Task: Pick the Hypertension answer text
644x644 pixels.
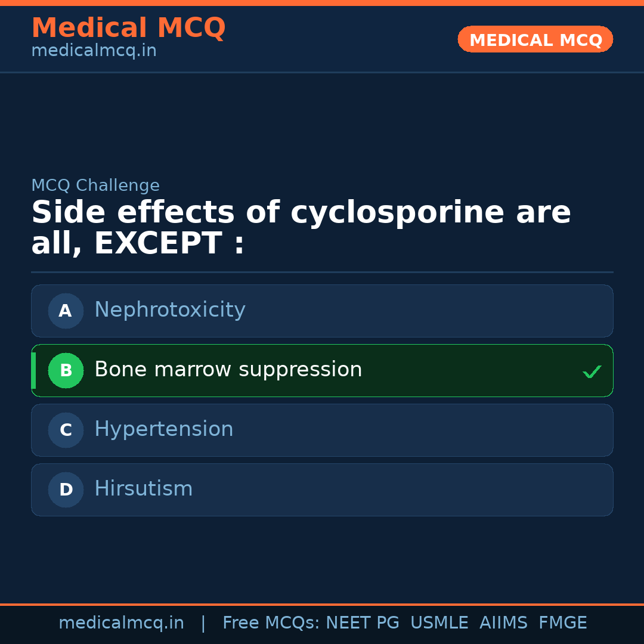Action: (x=163, y=429)
